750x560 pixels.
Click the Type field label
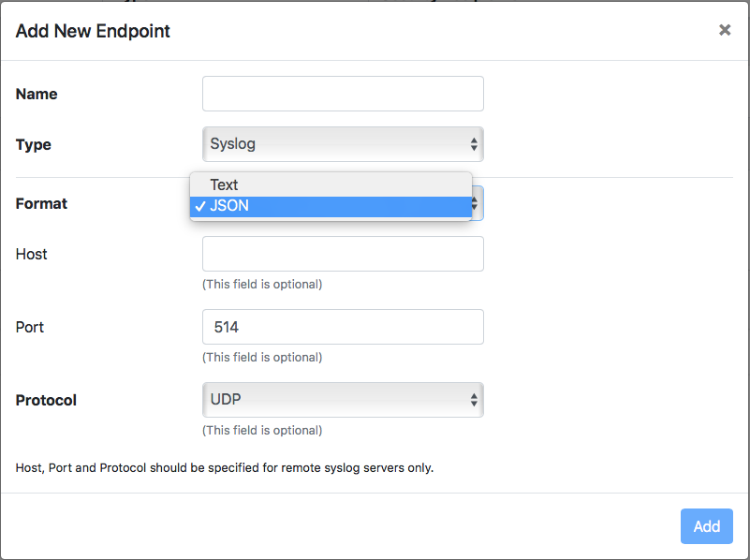pos(34,145)
